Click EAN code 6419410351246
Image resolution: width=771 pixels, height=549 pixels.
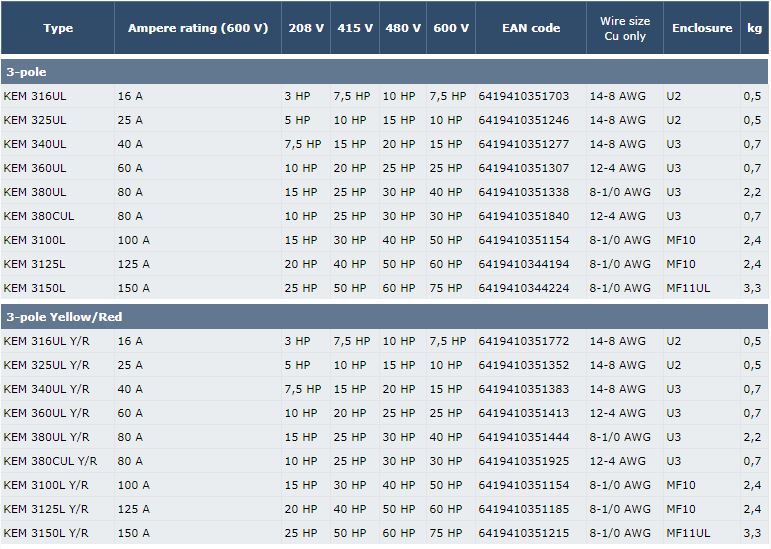(524, 120)
